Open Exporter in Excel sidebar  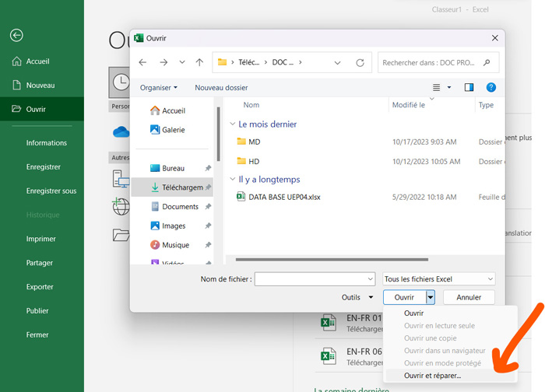[40, 287]
